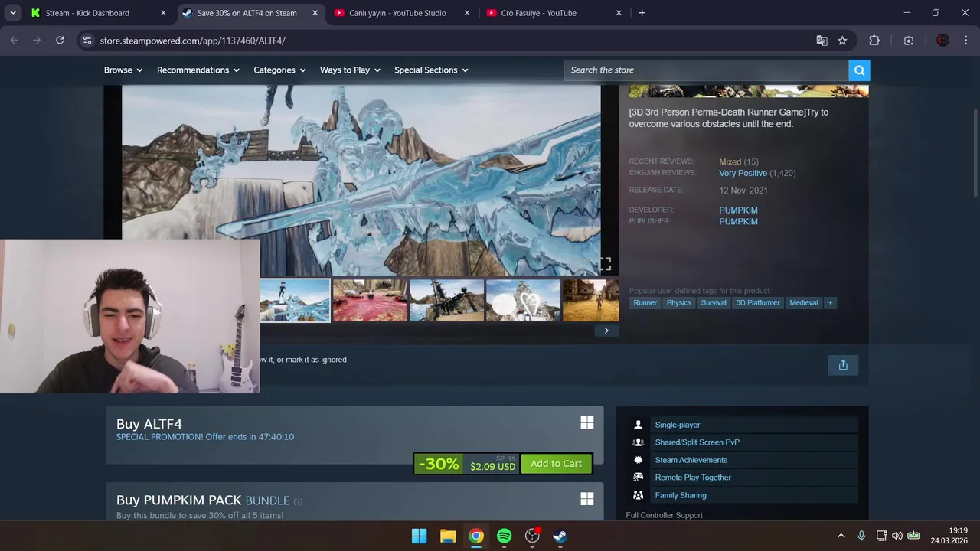This screenshot has width=980, height=551.
Task: Go back using the browser back arrow
Action: 14,41
